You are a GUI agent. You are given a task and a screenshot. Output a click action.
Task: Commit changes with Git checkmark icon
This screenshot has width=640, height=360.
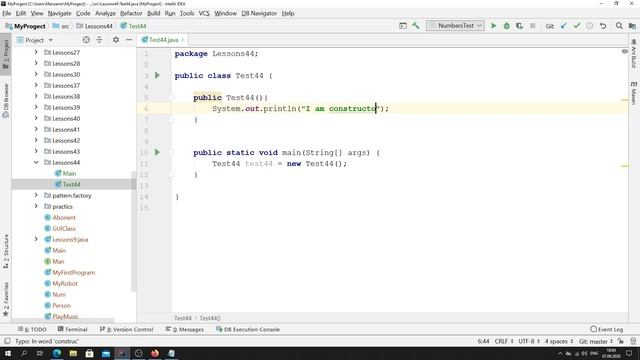577,26
